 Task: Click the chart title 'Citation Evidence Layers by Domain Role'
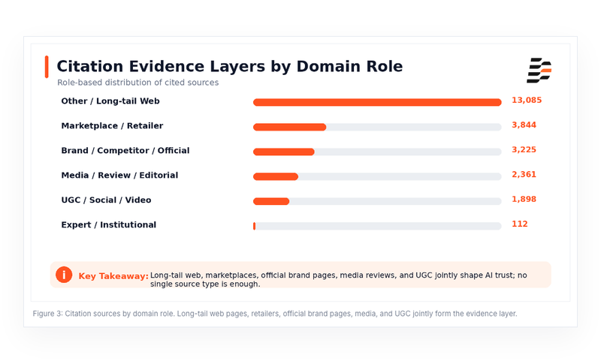tap(230, 66)
